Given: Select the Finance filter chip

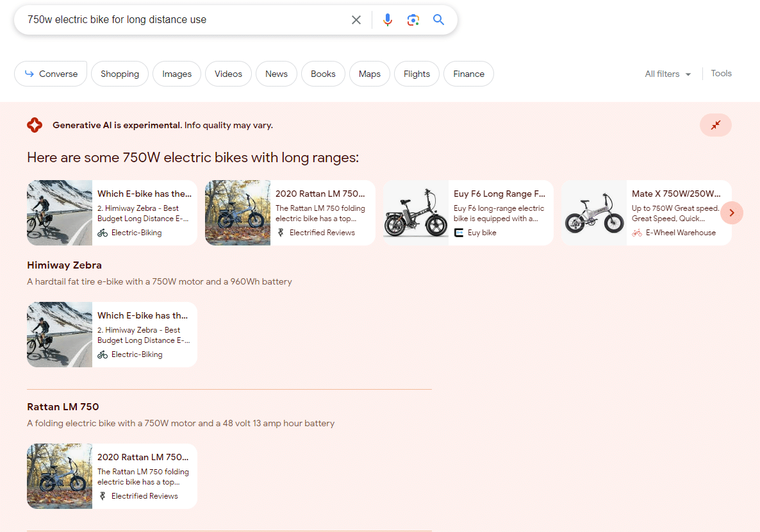Looking at the screenshot, I should (x=468, y=74).
